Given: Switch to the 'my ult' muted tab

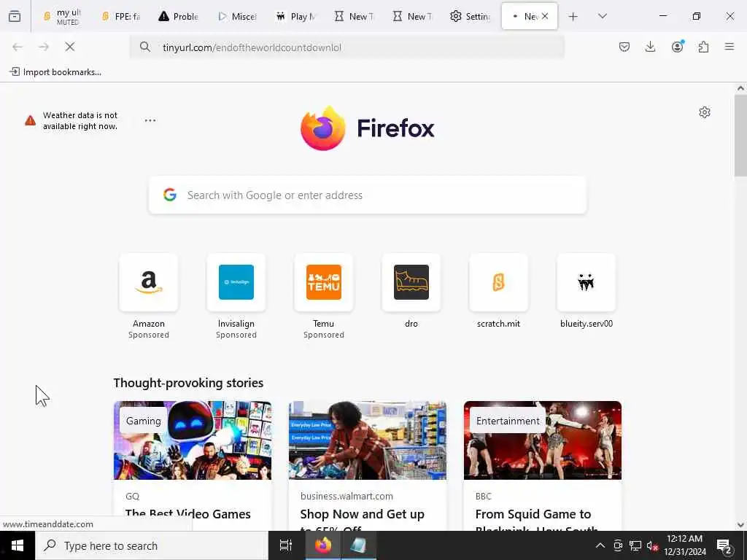Looking at the screenshot, I should [x=63, y=17].
